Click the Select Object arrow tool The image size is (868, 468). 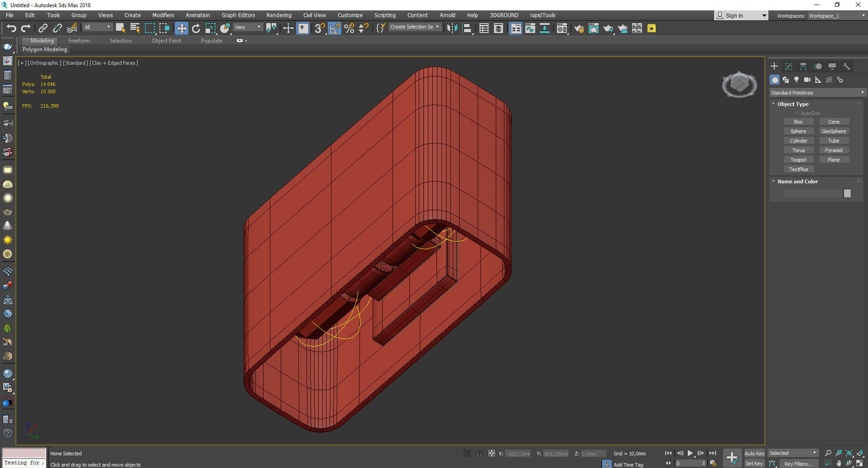coord(120,29)
